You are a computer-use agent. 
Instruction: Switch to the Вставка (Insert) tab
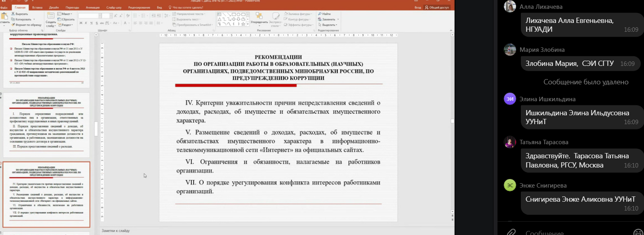(37, 7)
